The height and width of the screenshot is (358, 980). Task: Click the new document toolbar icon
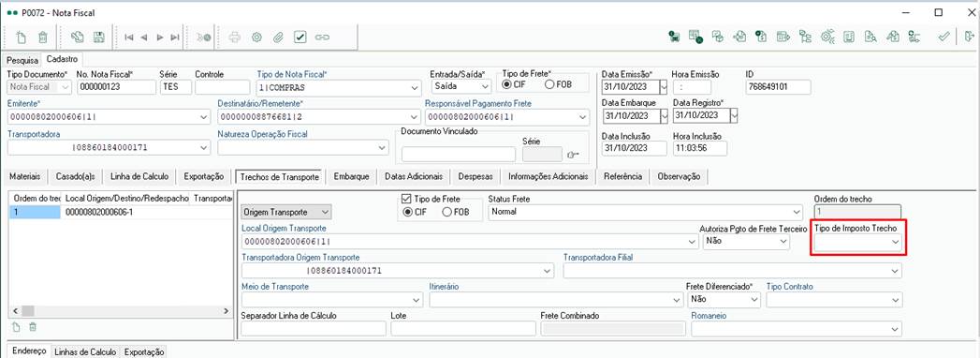pos(22,37)
